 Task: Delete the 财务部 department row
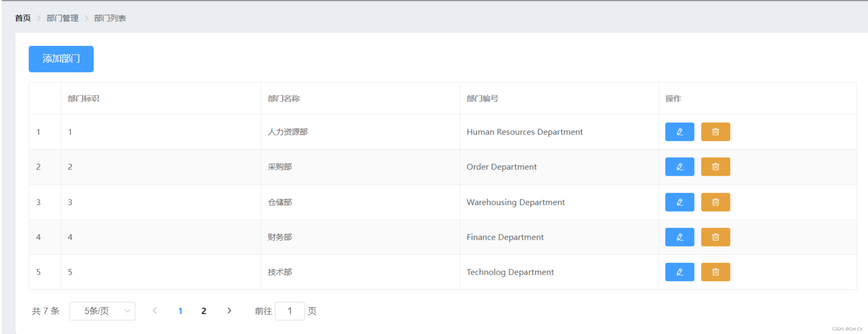pyautogui.click(x=715, y=237)
